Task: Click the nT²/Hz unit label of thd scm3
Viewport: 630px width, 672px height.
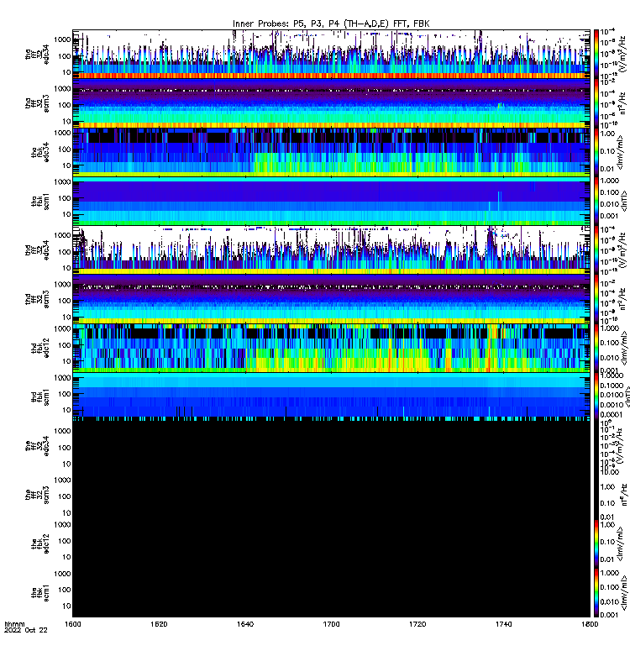Action: tap(623, 299)
